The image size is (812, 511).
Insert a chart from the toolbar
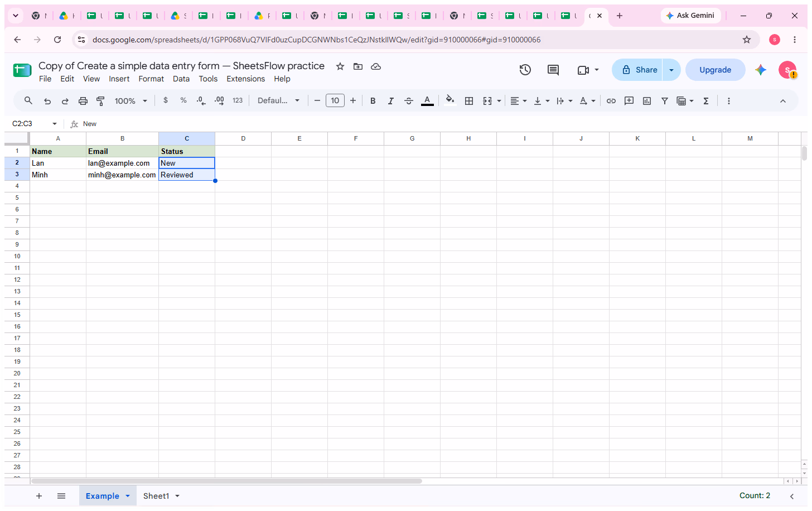647,101
